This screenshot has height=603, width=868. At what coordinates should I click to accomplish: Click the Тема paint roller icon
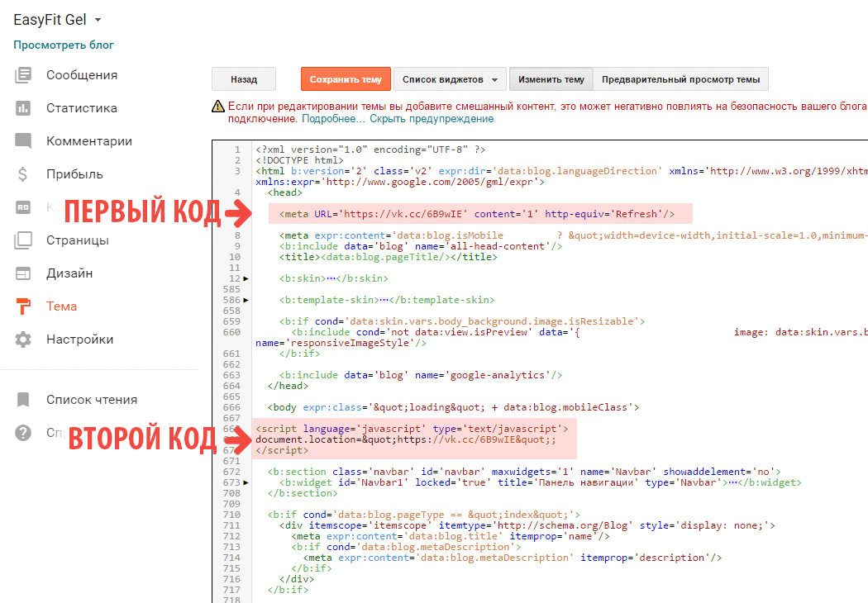(23, 306)
